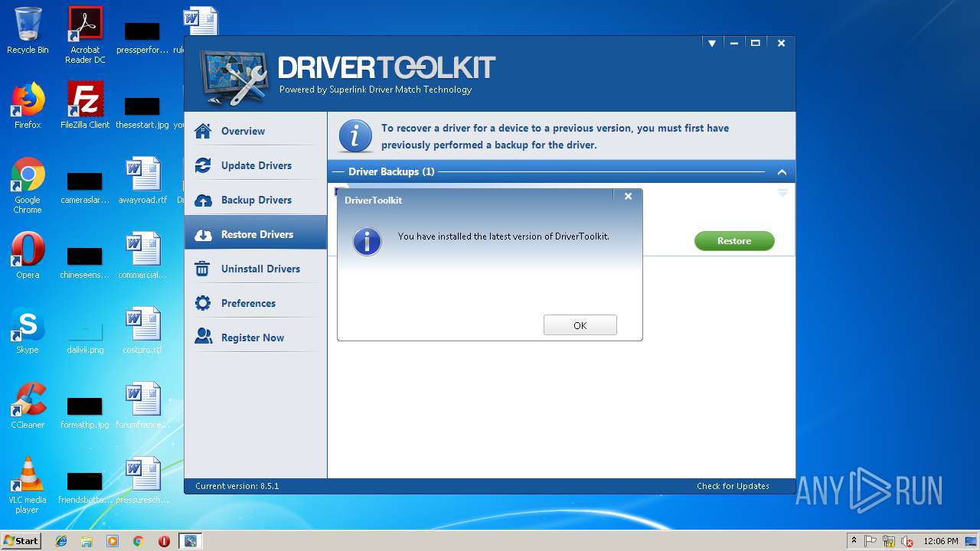The height and width of the screenshot is (551, 980).
Task: Click the gear icon beside Preferences
Action: coord(203,303)
